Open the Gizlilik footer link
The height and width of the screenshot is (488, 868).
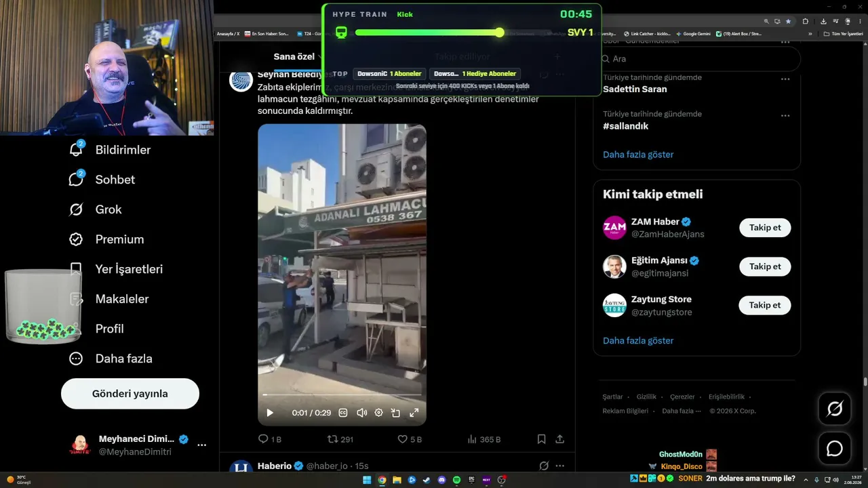coord(646,397)
